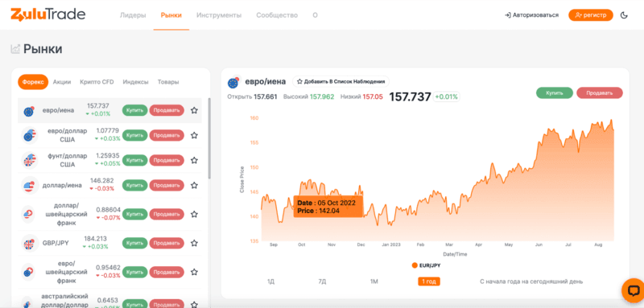Screen dimensions: 644x308
Task: Set chart range to 1 год
Action: [x=429, y=281]
